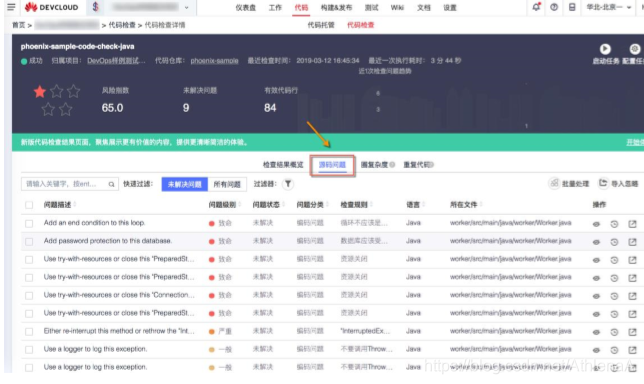Tick the select-all checkbox in table header
The width and height of the screenshot is (644, 384).
pos(29,205)
